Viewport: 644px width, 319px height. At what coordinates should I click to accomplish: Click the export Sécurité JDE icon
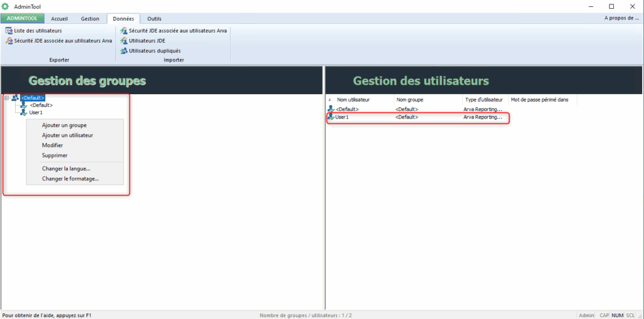point(9,41)
